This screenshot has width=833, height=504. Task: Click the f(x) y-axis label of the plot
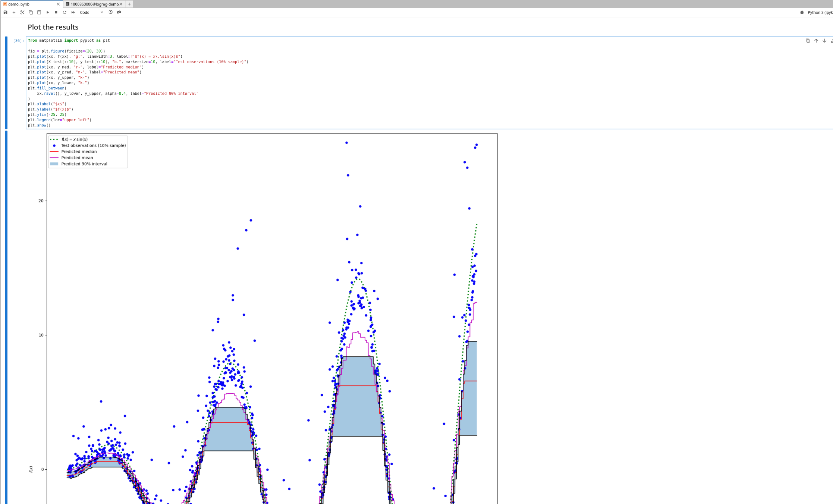(31, 469)
